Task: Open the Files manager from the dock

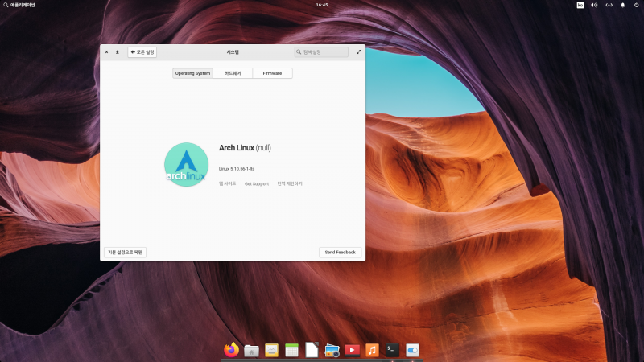Action: [252, 350]
